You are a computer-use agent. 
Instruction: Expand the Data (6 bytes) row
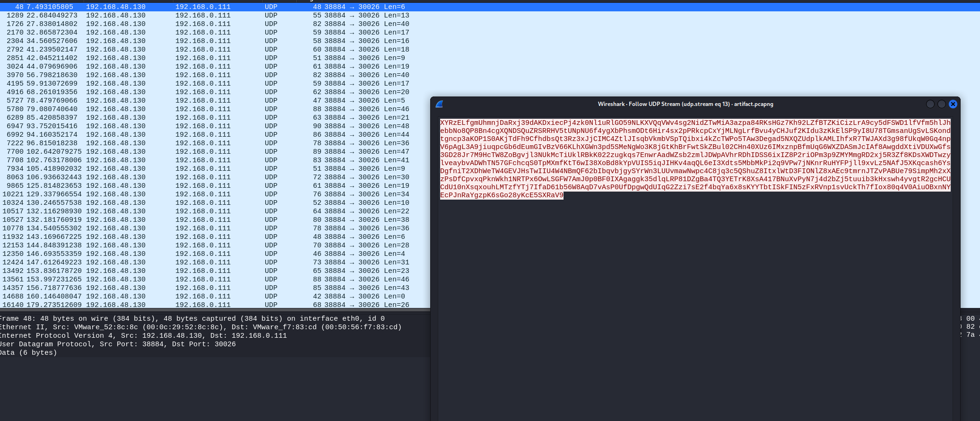215,353
